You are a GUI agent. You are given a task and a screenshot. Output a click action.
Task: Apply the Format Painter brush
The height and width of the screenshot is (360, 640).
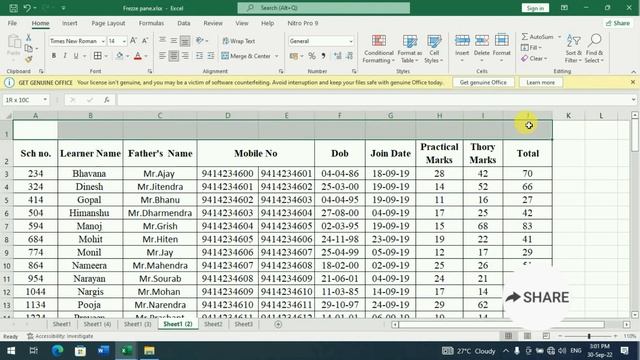(x=29, y=59)
